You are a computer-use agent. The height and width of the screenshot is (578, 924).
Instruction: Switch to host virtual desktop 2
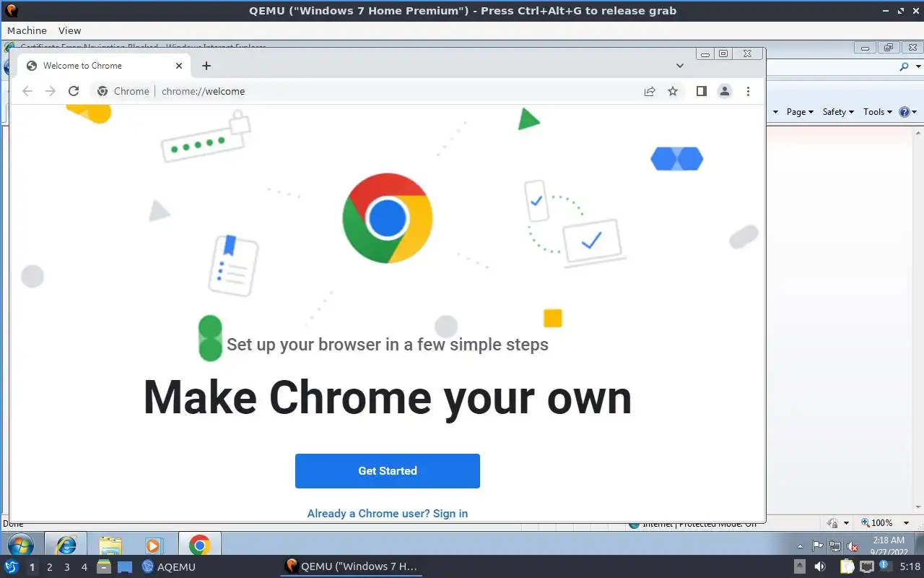49,567
